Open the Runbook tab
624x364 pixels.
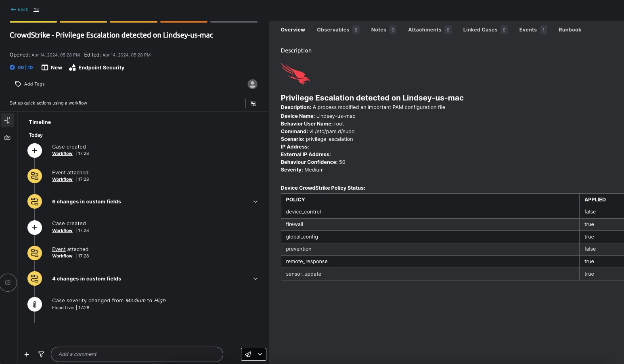tap(570, 30)
